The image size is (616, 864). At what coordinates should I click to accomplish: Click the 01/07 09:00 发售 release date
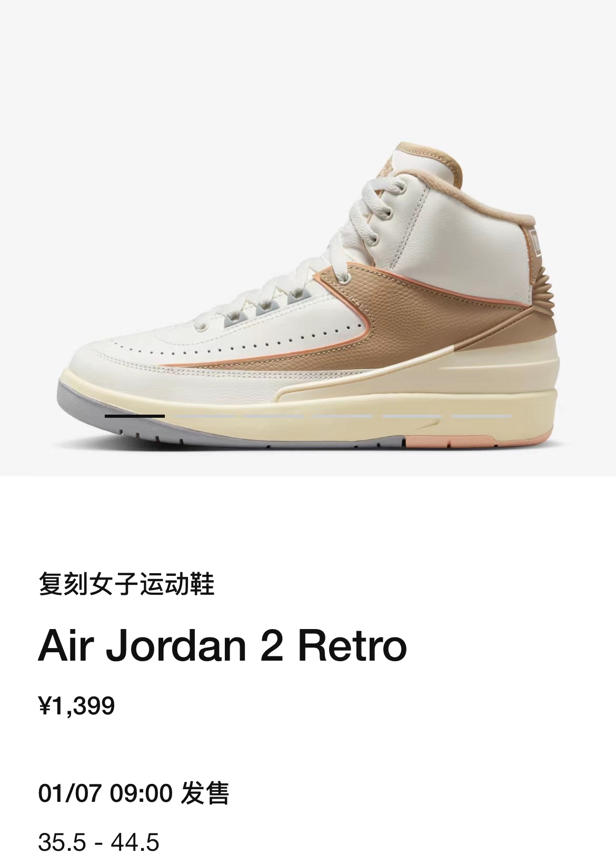coord(134,793)
